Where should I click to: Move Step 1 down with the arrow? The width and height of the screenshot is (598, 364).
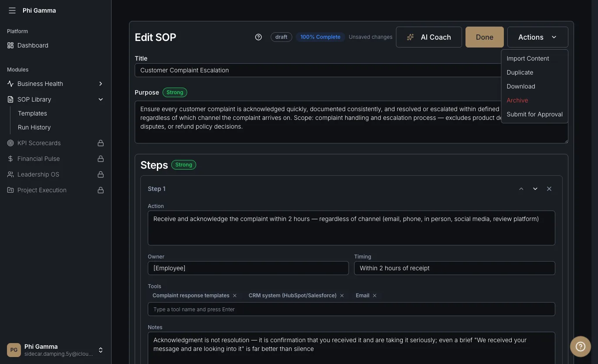pyautogui.click(x=535, y=189)
